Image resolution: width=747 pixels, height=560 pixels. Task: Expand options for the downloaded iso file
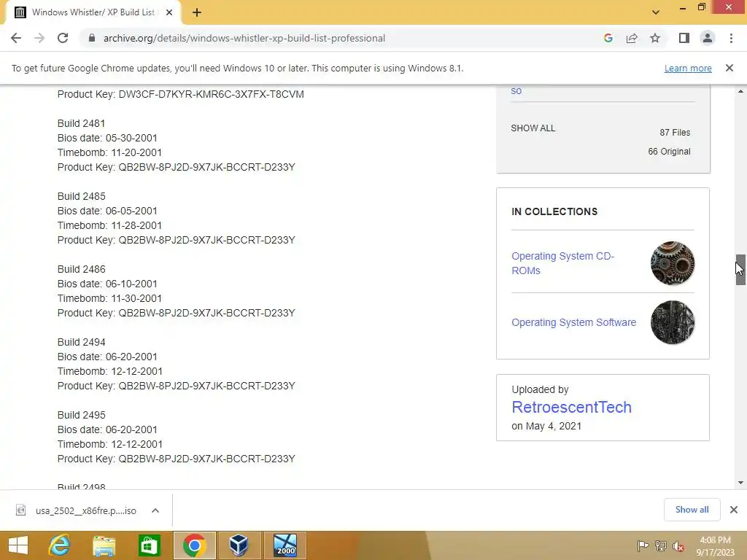(155, 510)
